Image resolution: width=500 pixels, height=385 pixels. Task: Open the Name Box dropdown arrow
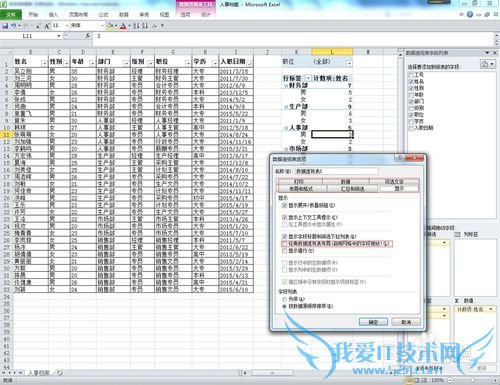tap(59, 36)
